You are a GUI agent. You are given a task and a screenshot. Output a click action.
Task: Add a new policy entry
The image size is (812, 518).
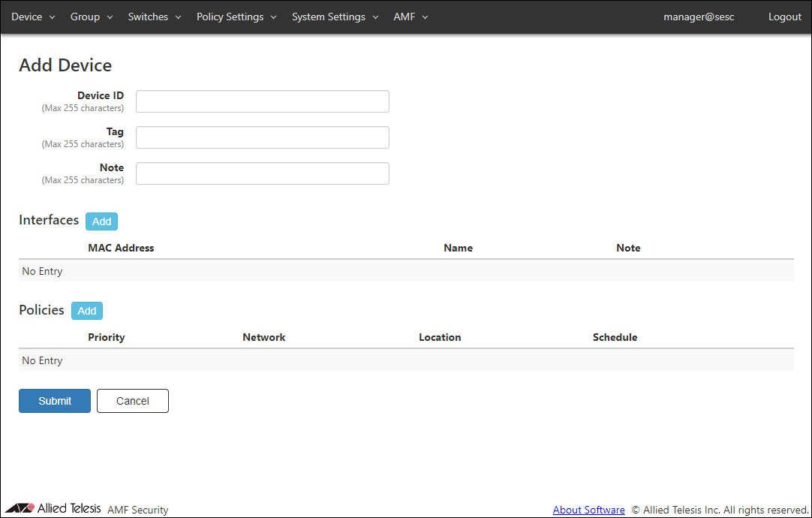click(87, 311)
